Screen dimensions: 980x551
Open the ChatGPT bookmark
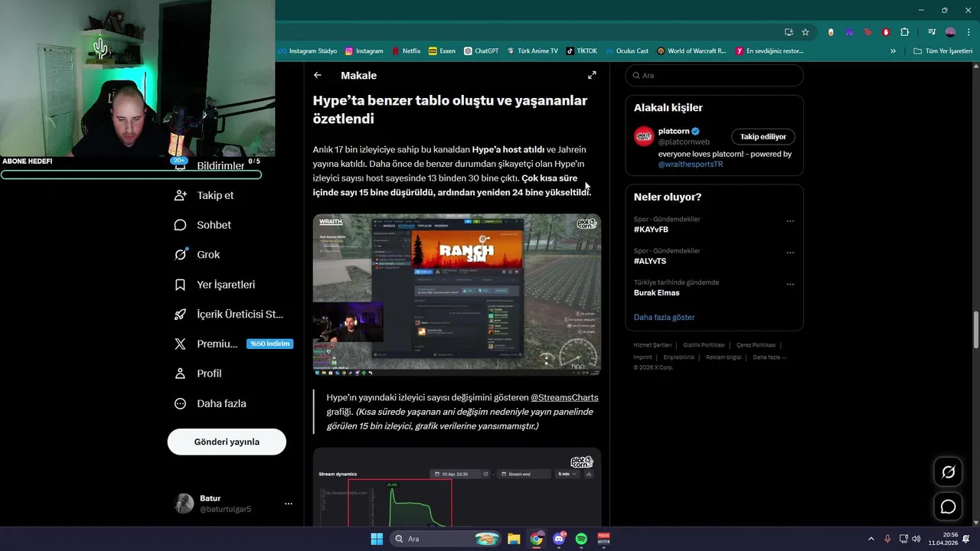pyautogui.click(x=481, y=51)
